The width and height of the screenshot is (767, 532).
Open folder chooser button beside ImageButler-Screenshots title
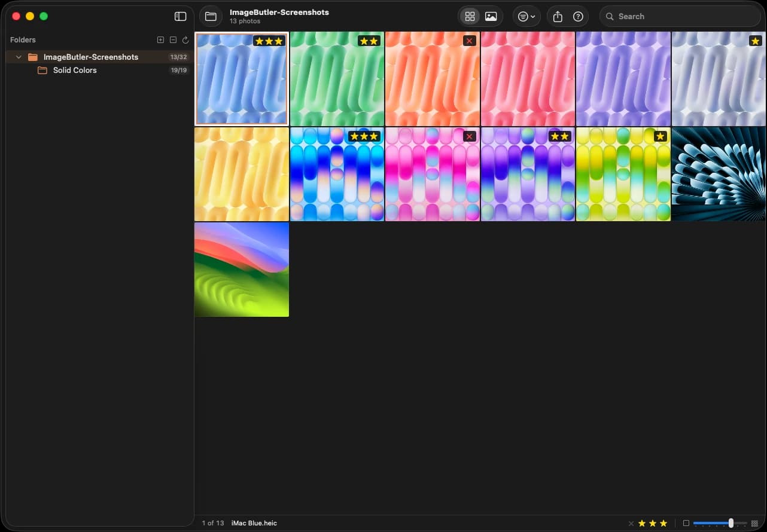coord(211,17)
